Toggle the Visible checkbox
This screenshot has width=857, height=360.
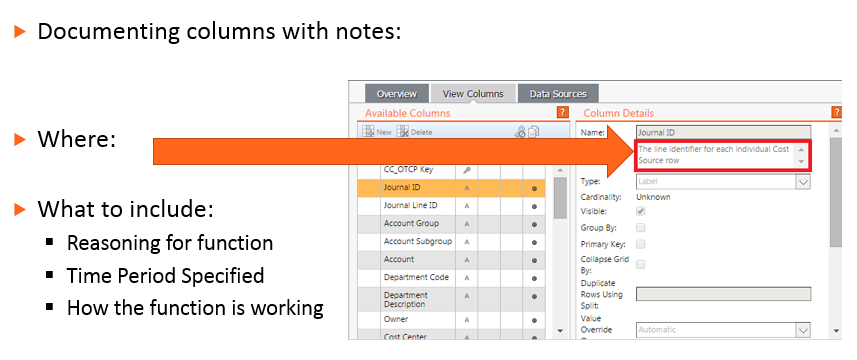pyautogui.click(x=641, y=211)
